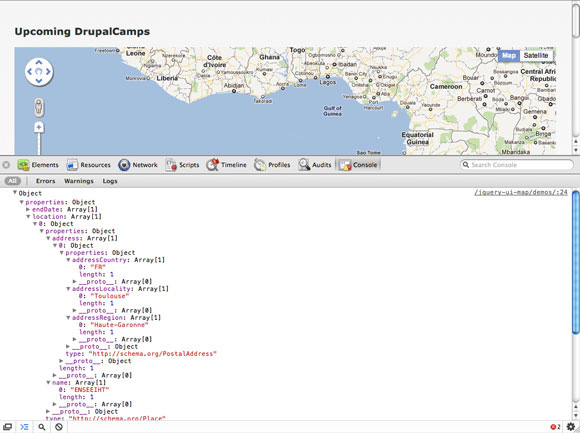
Task: Open the Profiles panel icon
Action: (260, 165)
